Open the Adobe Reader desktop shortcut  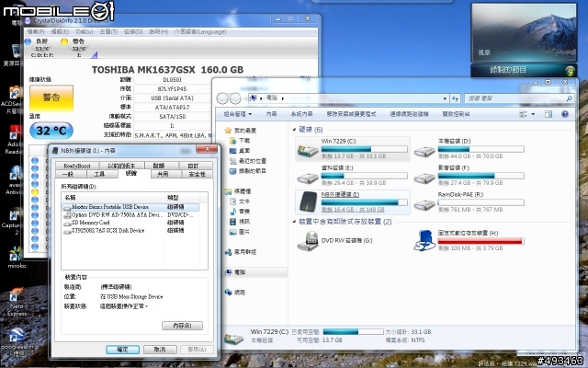[15, 141]
